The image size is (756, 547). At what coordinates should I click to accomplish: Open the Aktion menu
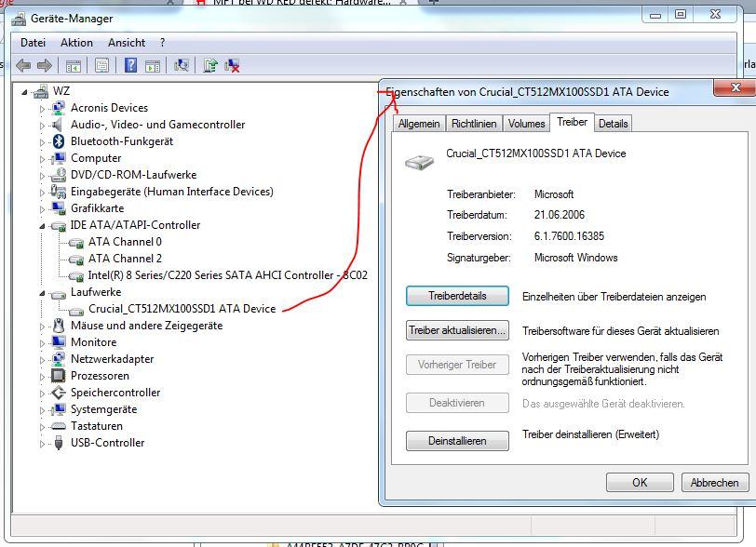(x=76, y=43)
